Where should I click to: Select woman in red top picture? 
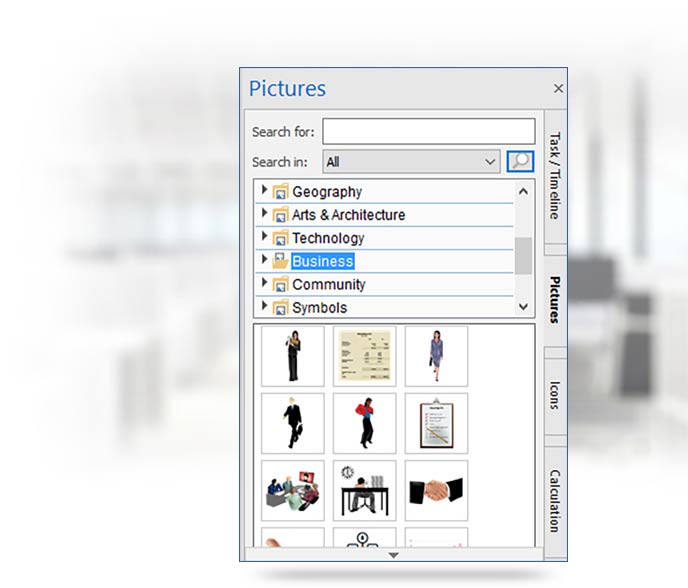pos(365,423)
